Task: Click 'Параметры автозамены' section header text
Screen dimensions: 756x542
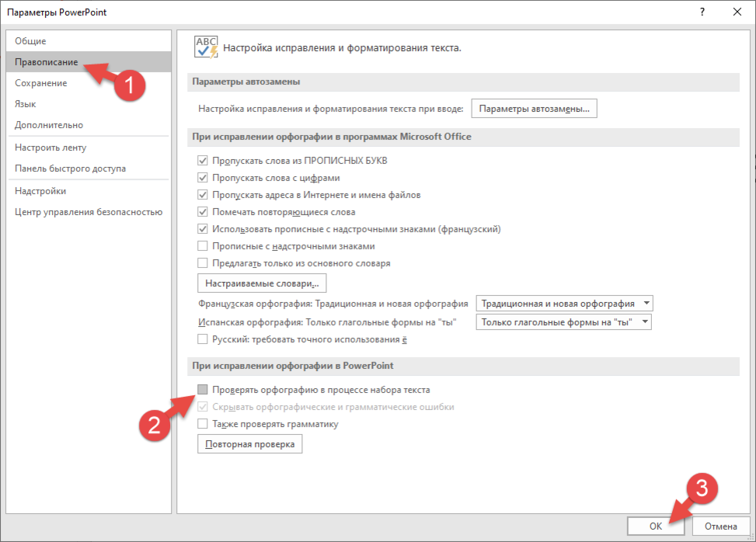Action: coord(246,82)
